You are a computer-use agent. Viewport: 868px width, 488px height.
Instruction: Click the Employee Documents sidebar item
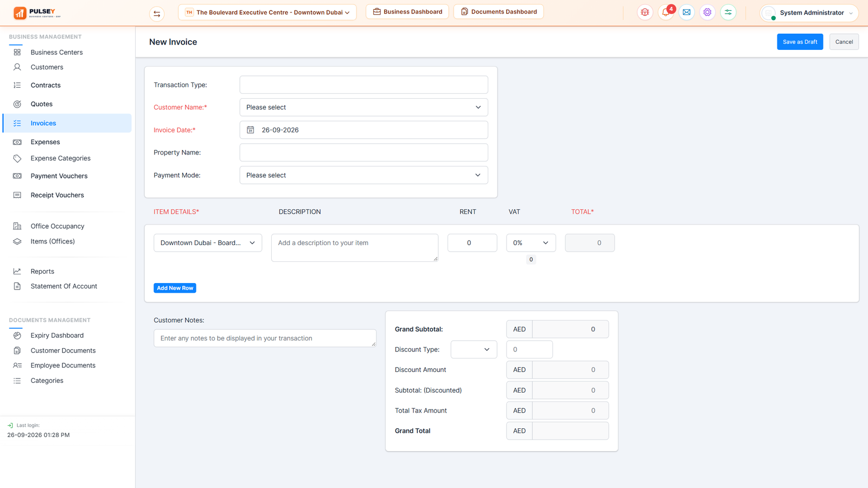tap(63, 365)
